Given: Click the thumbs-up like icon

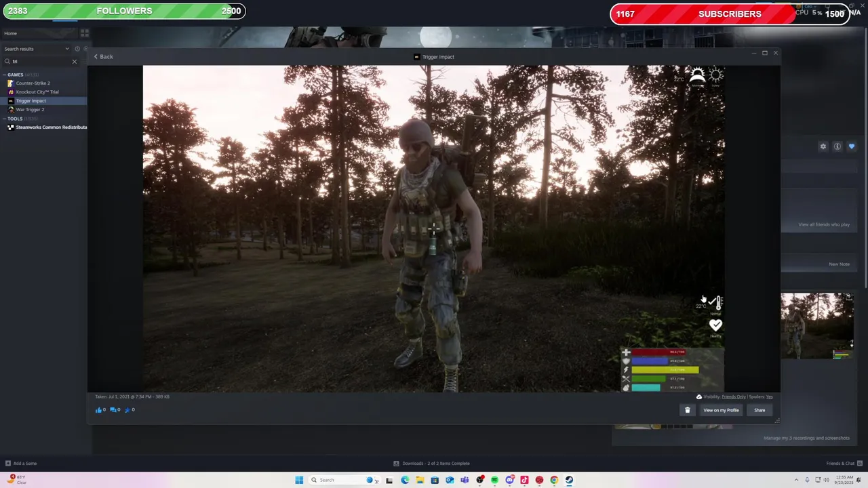Looking at the screenshot, I should [x=99, y=409].
